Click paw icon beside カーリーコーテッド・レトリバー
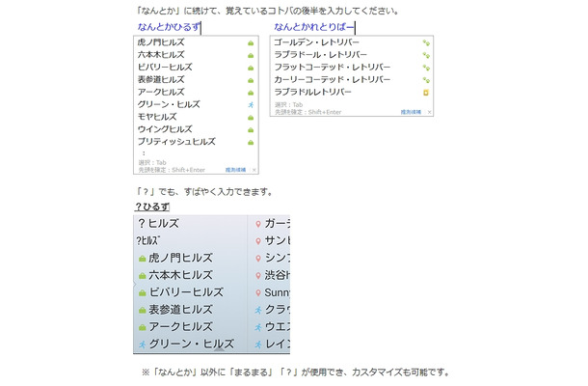The image size is (588, 386). click(426, 80)
